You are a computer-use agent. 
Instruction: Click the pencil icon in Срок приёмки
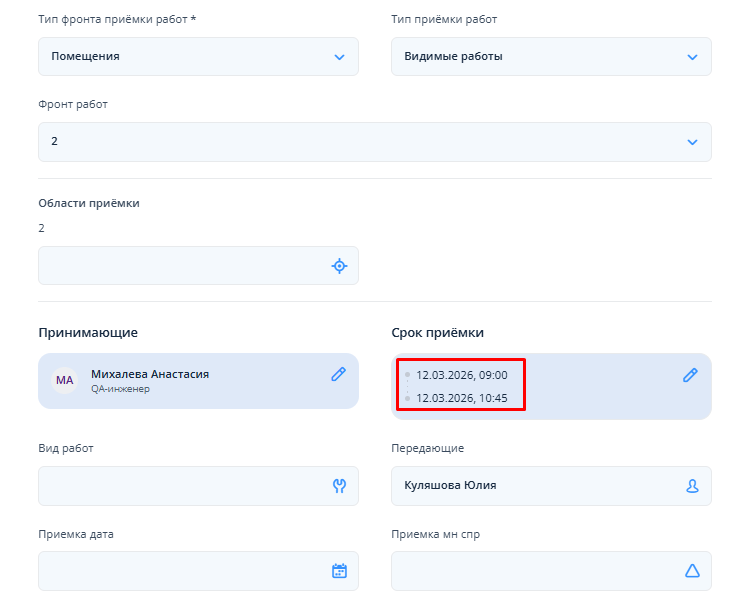coord(690,375)
